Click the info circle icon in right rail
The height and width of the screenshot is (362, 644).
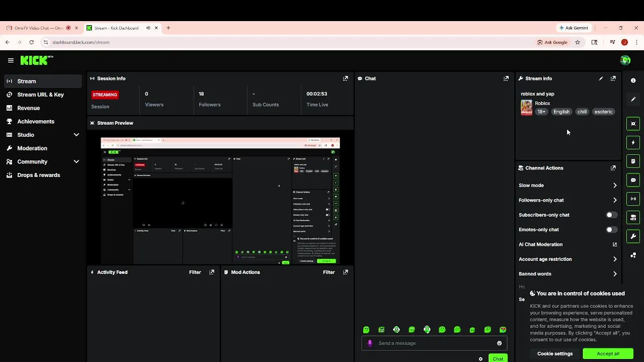click(x=633, y=80)
